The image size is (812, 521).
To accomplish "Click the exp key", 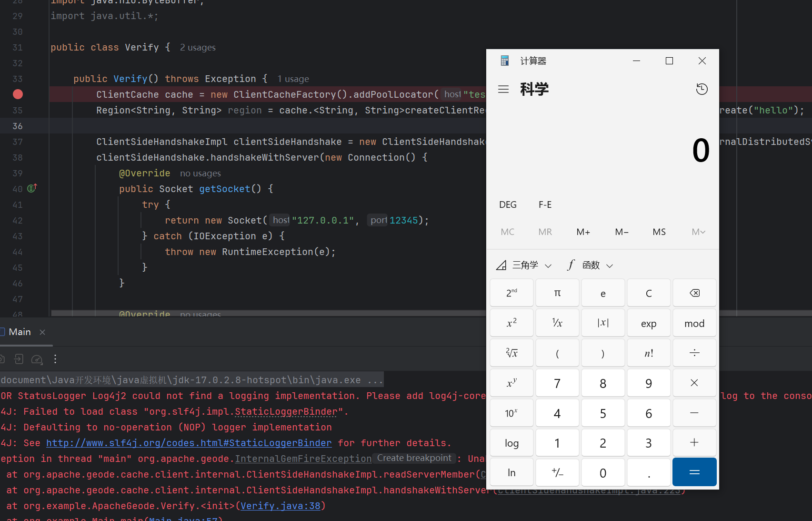I will click(649, 323).
